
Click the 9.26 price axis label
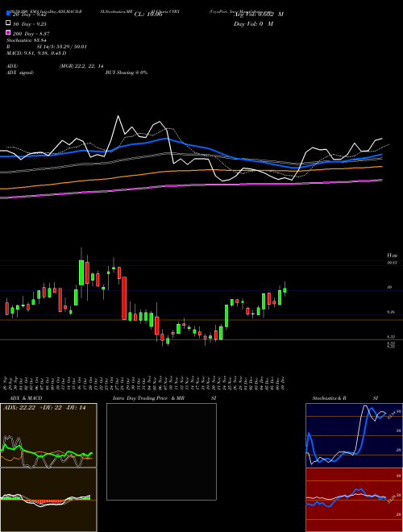(390, 312)
